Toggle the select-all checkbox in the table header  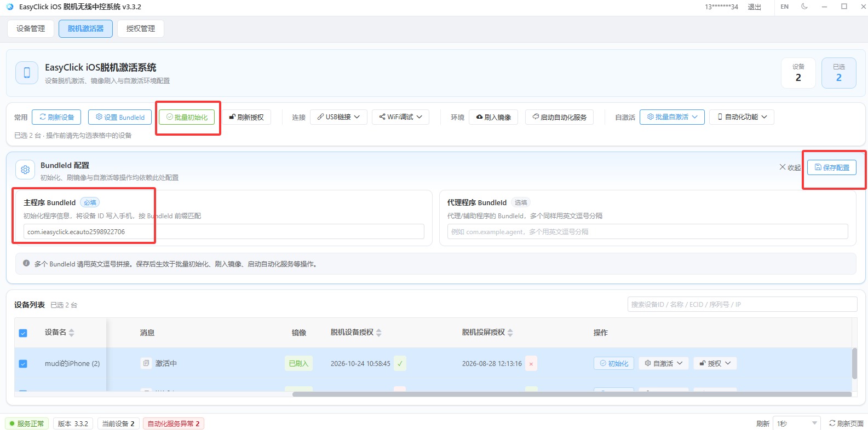click(23, 333)
